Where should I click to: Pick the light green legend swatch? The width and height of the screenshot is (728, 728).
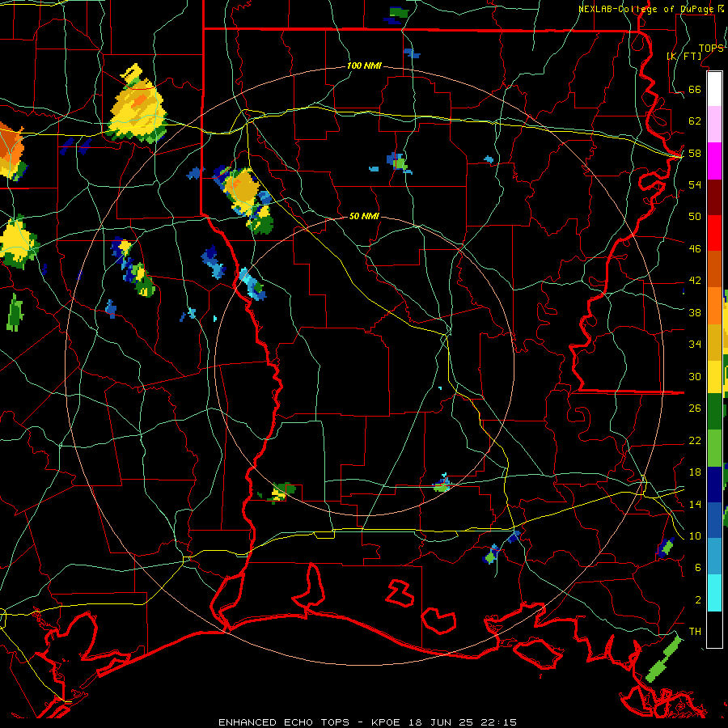714,447
